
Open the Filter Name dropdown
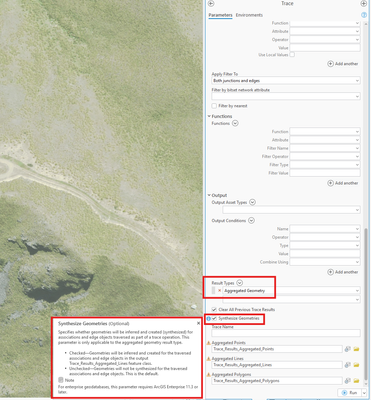click(325, 148)
